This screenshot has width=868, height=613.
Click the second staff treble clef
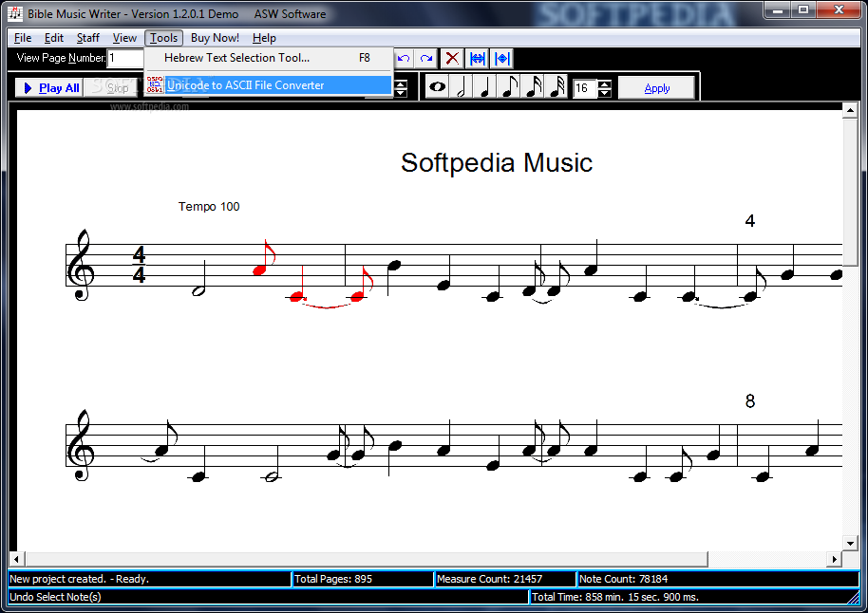pos(81,445)
